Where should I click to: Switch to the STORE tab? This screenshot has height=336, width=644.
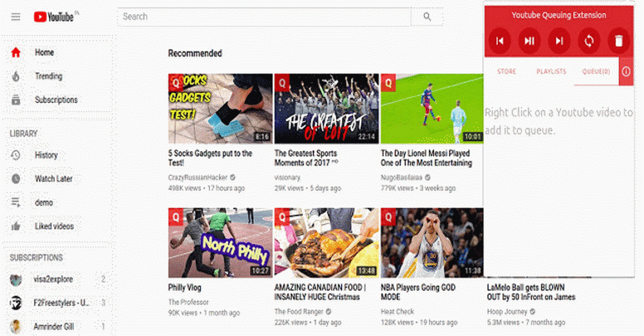pos(506,71)
